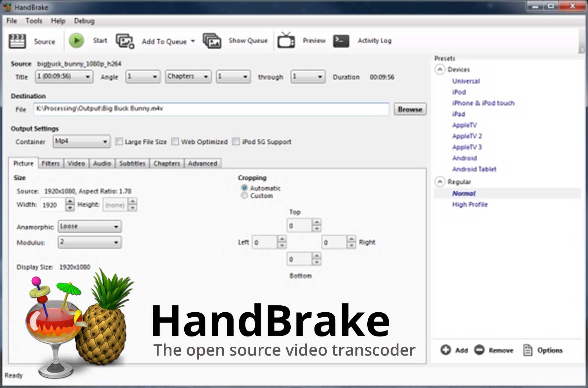Screen dimensions: 588x388
Task: Collapse the Devices presets group
Action: pyautogui.click(x=440, y=69)
